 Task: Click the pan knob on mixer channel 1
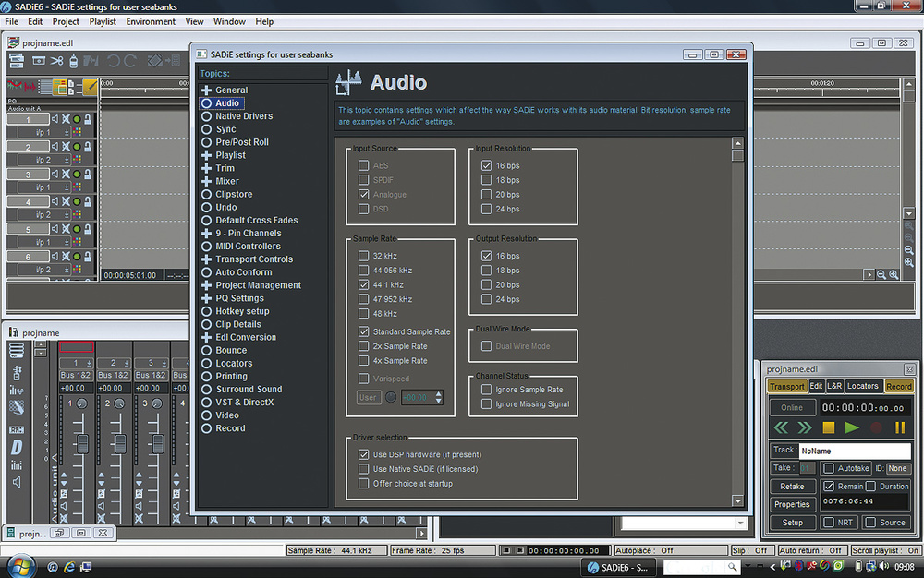click(x=81, y=404)
